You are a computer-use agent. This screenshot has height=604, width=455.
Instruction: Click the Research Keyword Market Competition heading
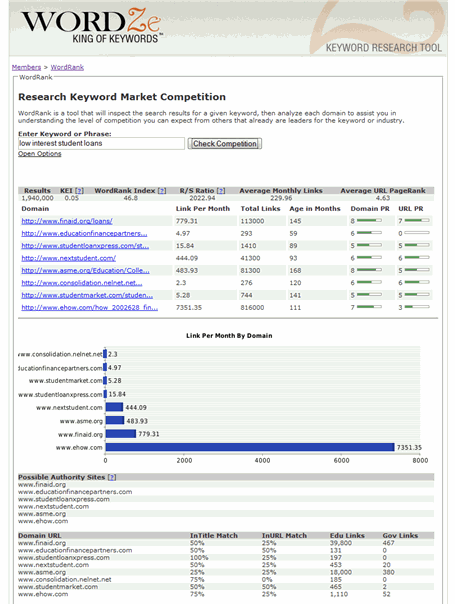[x=122, y=97]
